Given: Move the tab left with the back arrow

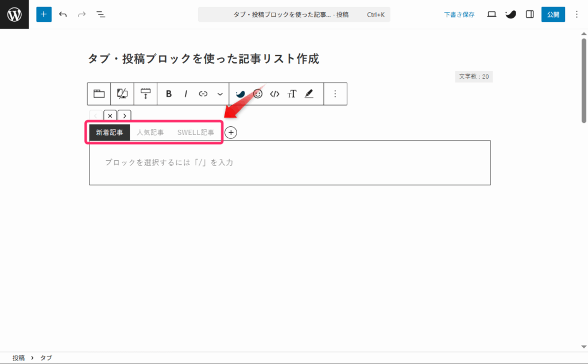Looking at the screenshot, I should [x=96, y=115].
